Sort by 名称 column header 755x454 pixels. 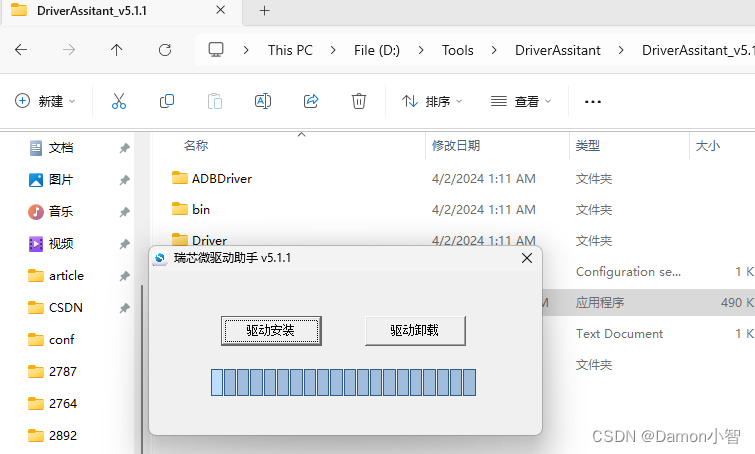[196, 145]
